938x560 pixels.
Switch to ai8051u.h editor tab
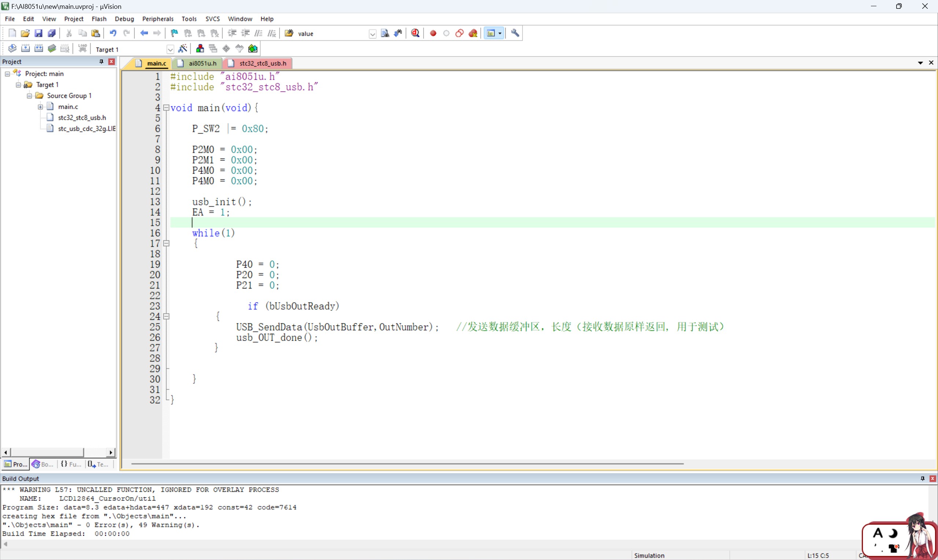[x=198, y=63]
